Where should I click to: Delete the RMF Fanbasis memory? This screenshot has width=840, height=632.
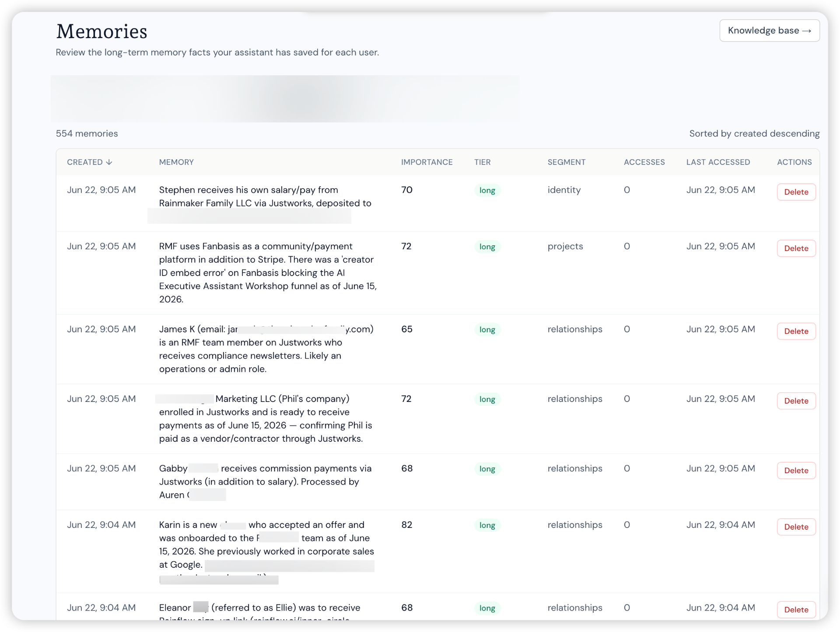click(x=796, y=248)
